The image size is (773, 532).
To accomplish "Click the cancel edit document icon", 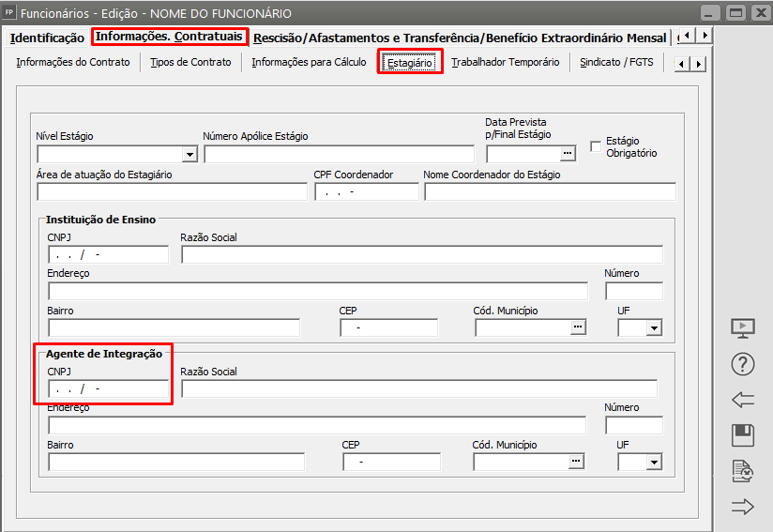I will [x=742, y=471].
